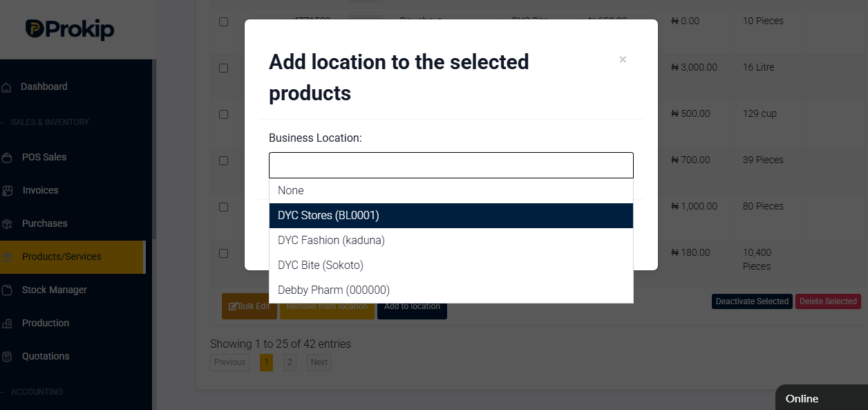Go to Previous page
Viewport: 868px width, 410px height.
click(229, 362)
